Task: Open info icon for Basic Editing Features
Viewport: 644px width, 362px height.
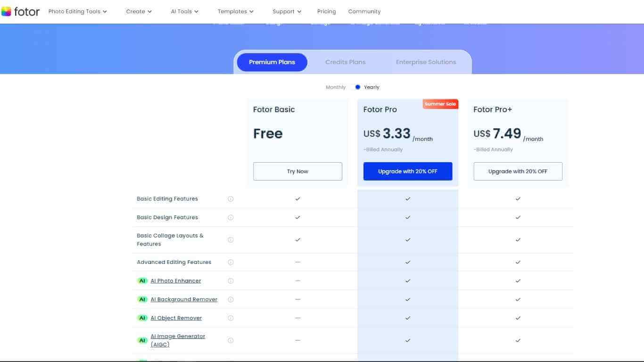Action: click(231, 199)
